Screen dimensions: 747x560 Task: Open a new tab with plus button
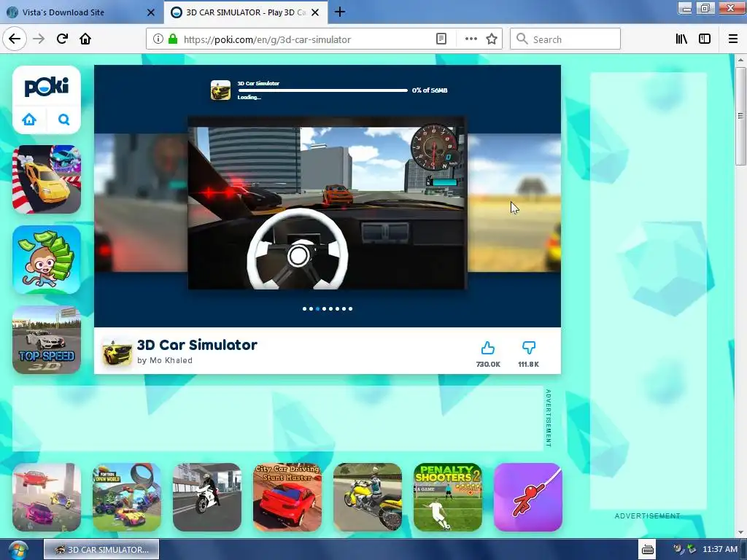pyautogui.click(x=340, y=12)
